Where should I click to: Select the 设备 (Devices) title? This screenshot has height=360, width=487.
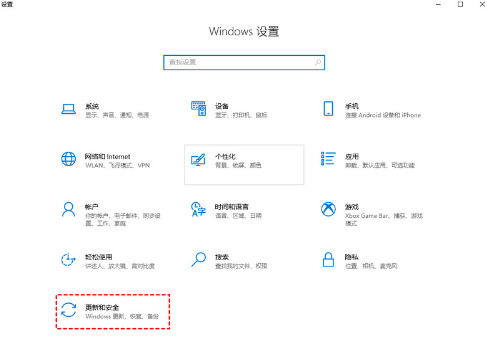tap(222, 106)
